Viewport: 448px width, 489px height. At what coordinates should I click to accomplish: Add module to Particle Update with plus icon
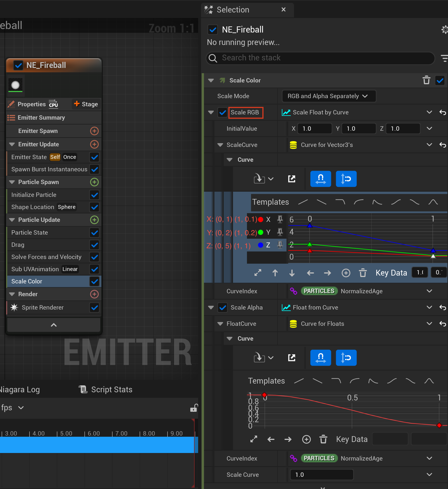(x=94, y=220)
